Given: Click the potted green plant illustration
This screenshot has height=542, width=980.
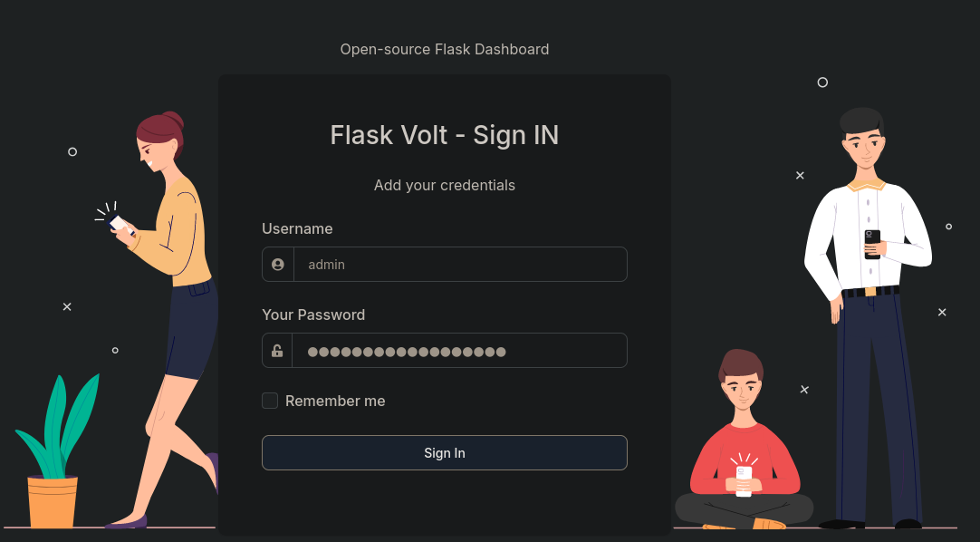Looking at the screenshot, I should tap(55, 450).
